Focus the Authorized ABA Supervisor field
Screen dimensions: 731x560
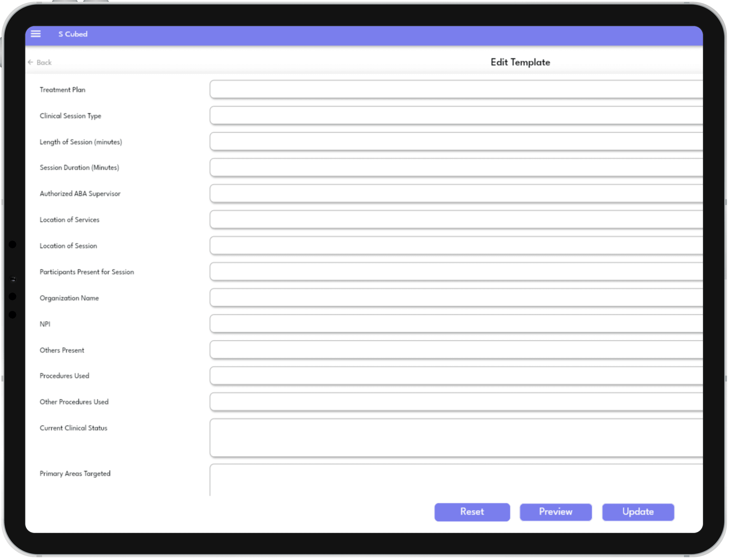(x=456, y=193)
